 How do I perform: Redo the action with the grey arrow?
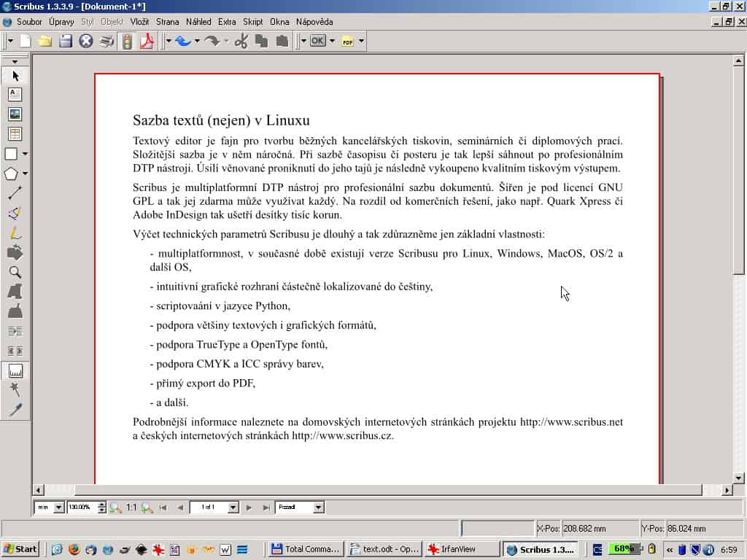pyautogui.click(x=212, y=42)
